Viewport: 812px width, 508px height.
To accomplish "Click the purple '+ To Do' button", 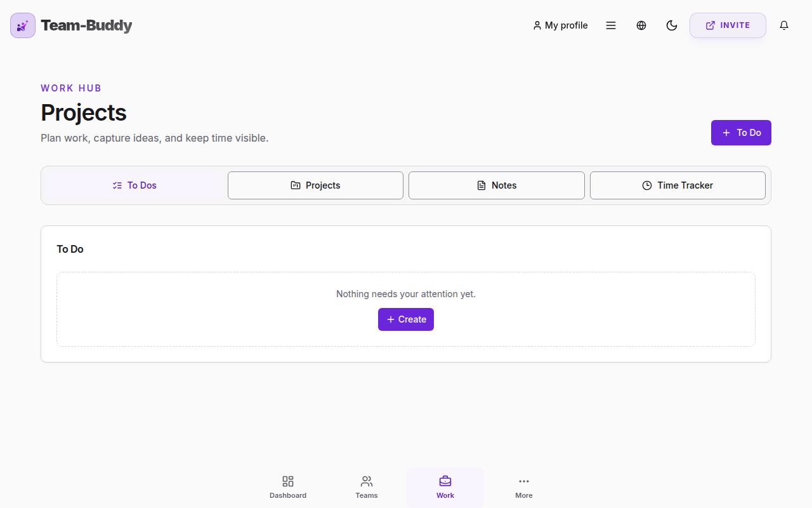I will pos(741,133).
